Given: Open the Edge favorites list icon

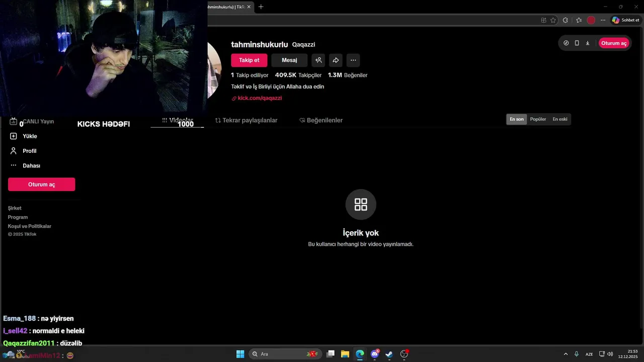Looking at the screenshot, I should point(579,20).
